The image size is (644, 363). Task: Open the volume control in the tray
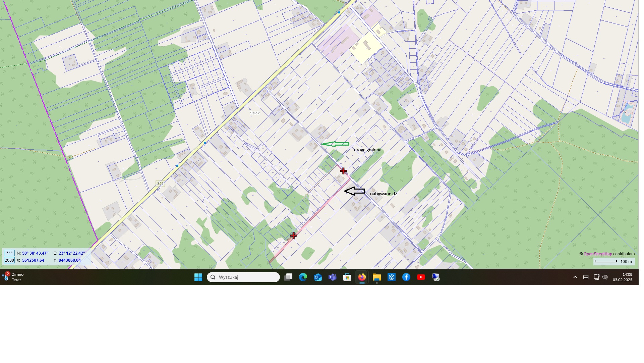pos(605,277)
